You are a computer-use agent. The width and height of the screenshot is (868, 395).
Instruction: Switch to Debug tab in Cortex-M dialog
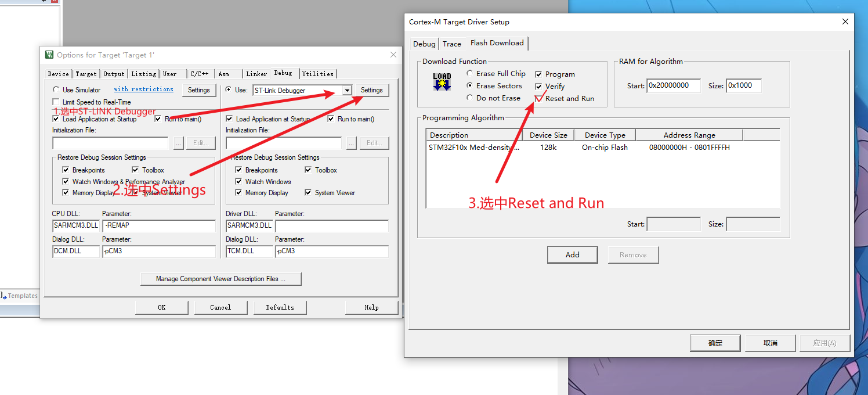[x=424, y=44]
